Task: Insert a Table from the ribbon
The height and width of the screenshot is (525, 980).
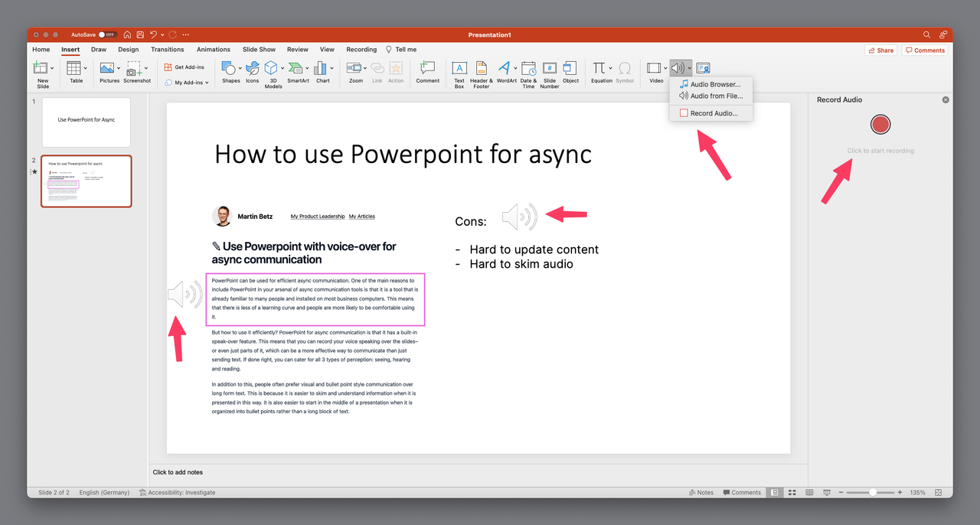Action: click(x=73, y=68)
